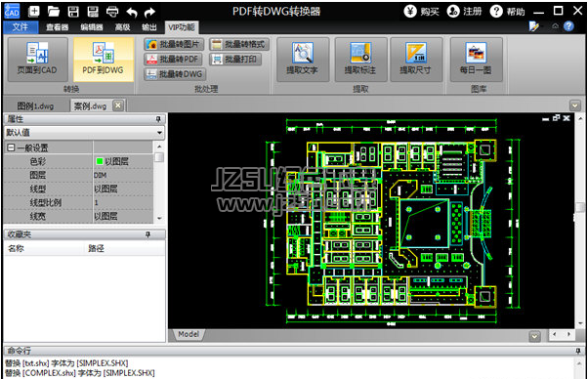Open the 提取文字 text extraction tool
The height and width of the screenshot is (379, 588).
pos(303,60)
